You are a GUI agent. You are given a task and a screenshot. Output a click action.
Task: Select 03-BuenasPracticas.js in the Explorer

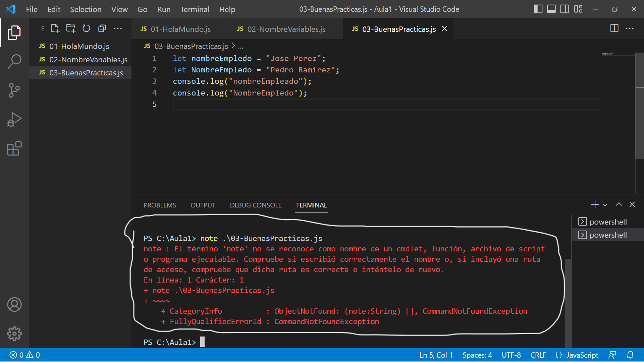tap(80, 73)
